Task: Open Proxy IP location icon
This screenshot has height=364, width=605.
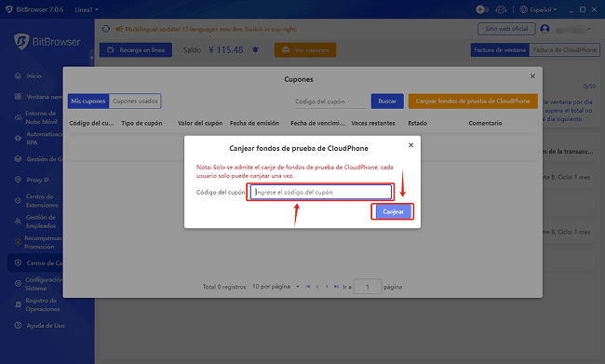Action: pyautogui.click(x=18, y=180)
